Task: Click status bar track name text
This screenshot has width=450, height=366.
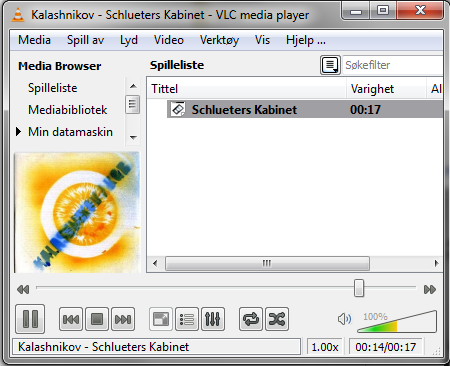Action: click(103, 347)
